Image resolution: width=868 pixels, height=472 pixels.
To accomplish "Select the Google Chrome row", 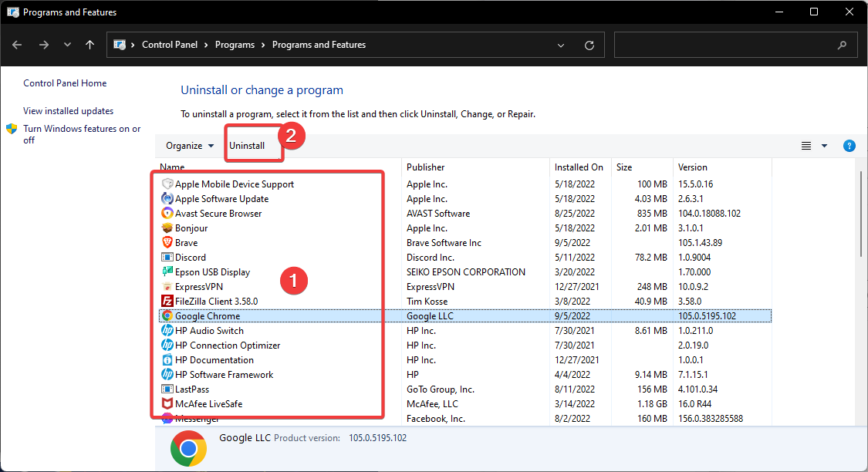I will pyautogui.click(x=465, y=316).
